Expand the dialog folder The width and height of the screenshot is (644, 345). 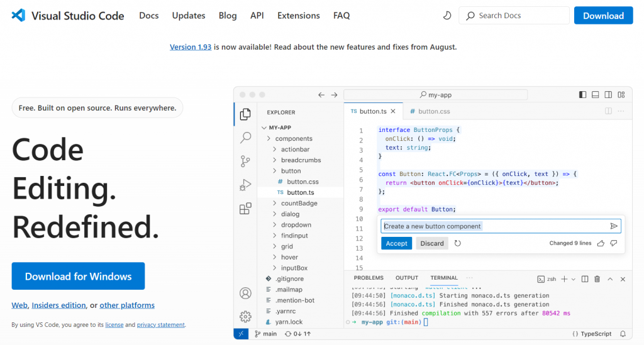[x=275, y=214]
